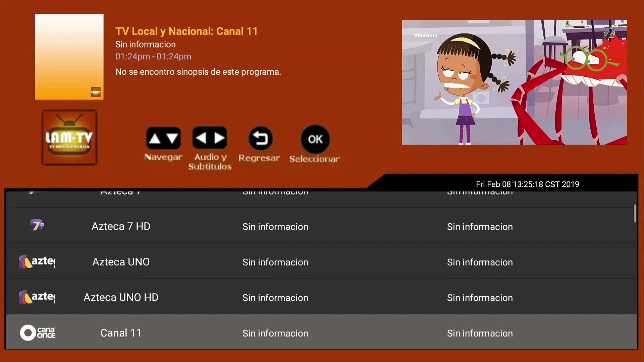Select the Azteca 7 HD channel name
This screenshot has width=644, height=362.
tap(121, 227)
